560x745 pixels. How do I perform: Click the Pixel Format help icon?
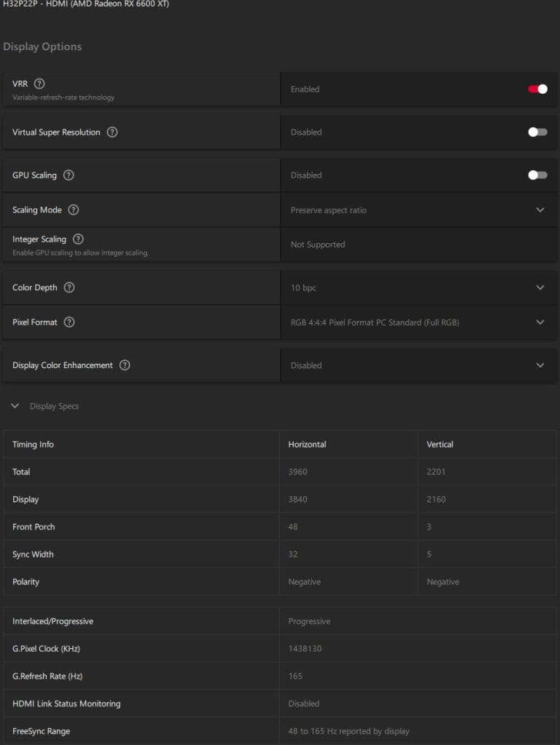69,322
